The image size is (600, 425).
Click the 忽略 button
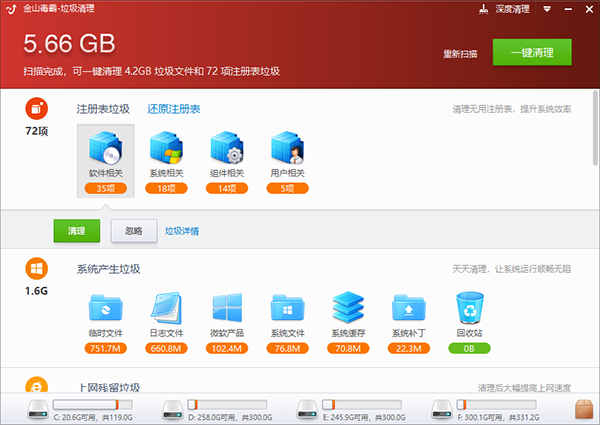click(x=134, y=231)
